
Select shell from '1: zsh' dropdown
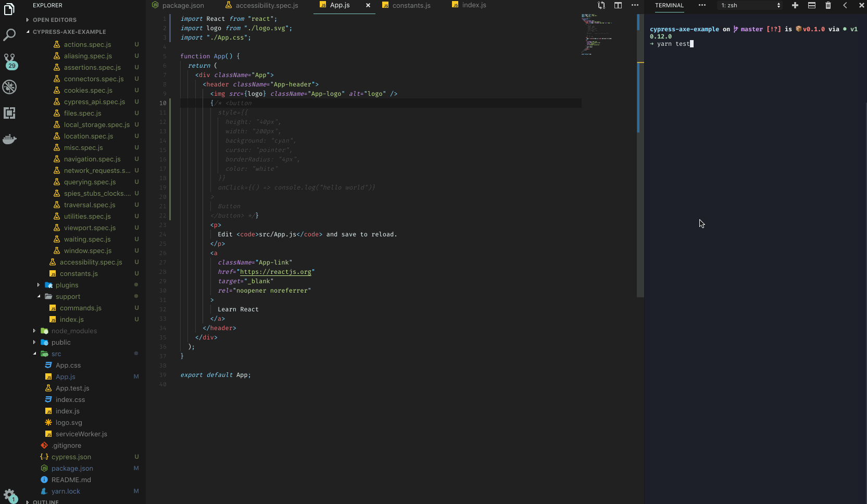point(750,5)
